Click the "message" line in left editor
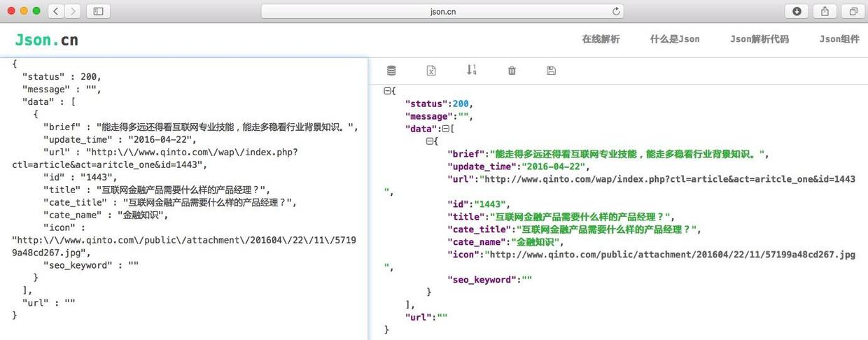The height and width of the screenshot is (340, 868). (62, 90)
